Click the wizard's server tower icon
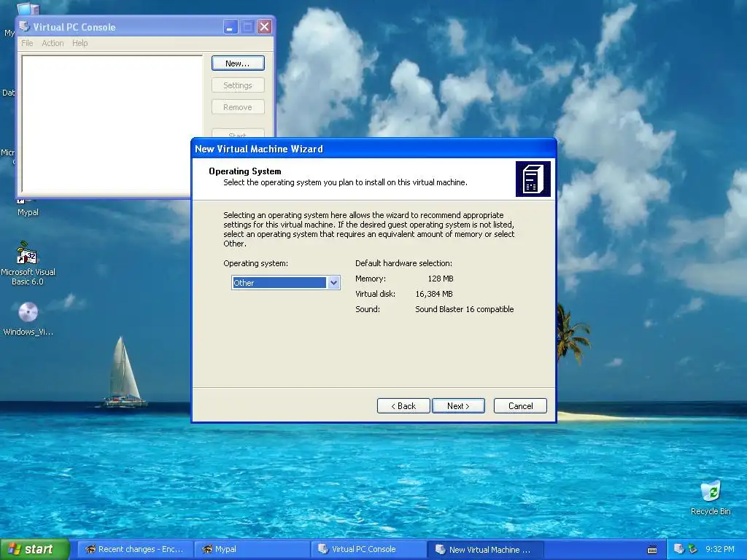 533,179
